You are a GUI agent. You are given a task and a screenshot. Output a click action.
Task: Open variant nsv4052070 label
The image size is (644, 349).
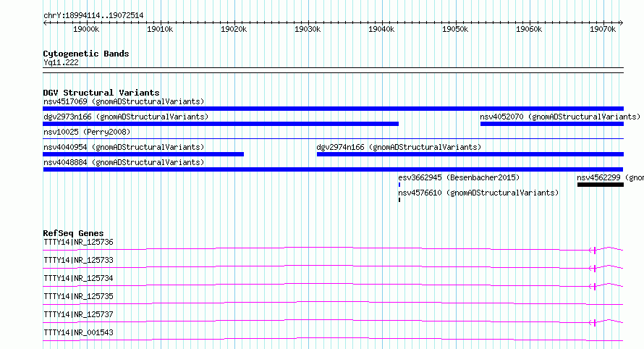(x=560, y=117)
